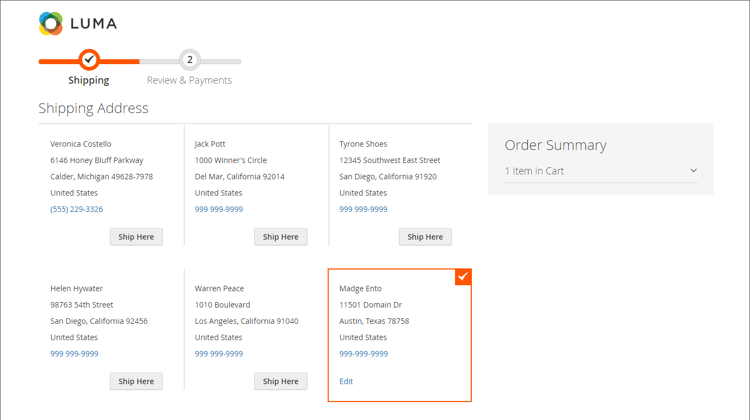
Task: Click the Shipping step checkmark circle
Action: (89, 60)
